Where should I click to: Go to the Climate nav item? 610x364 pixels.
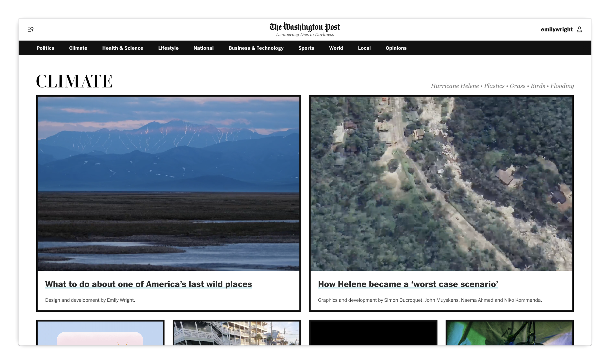(x=78, y=48)
